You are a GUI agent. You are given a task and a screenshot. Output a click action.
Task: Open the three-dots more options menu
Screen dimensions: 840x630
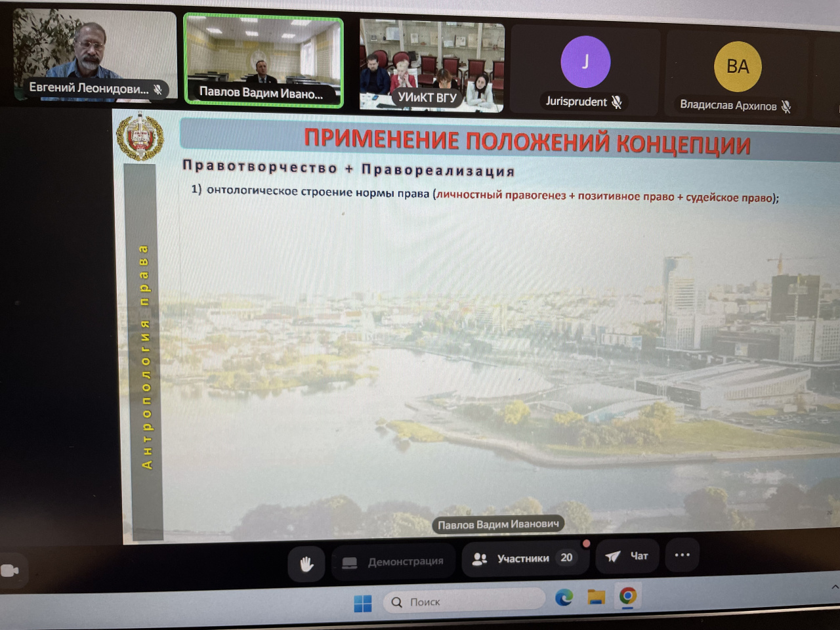pyautogui.click(x=682, y=555)
